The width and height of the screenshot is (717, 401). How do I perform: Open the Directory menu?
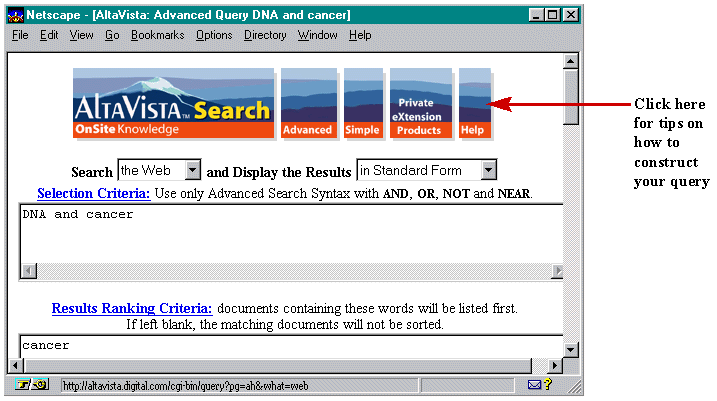tap(265, 35)
